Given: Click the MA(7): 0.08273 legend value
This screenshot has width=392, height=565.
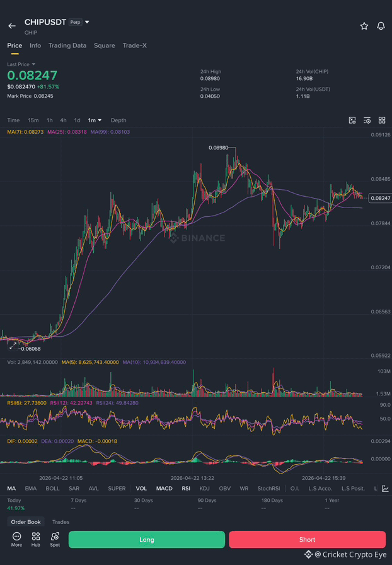Looking at the screenshot, I should [x=25, y=132].
